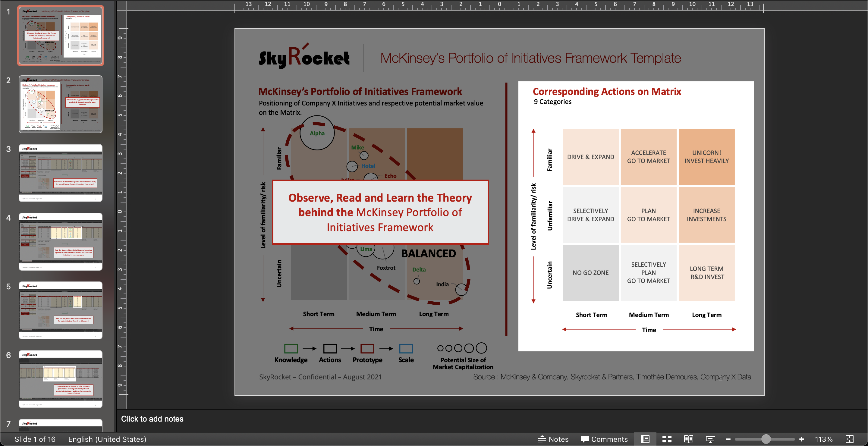Click the '9 Categories' subtitle
Viewport: 868px width, 446px height.
click(x=553, y=101)
